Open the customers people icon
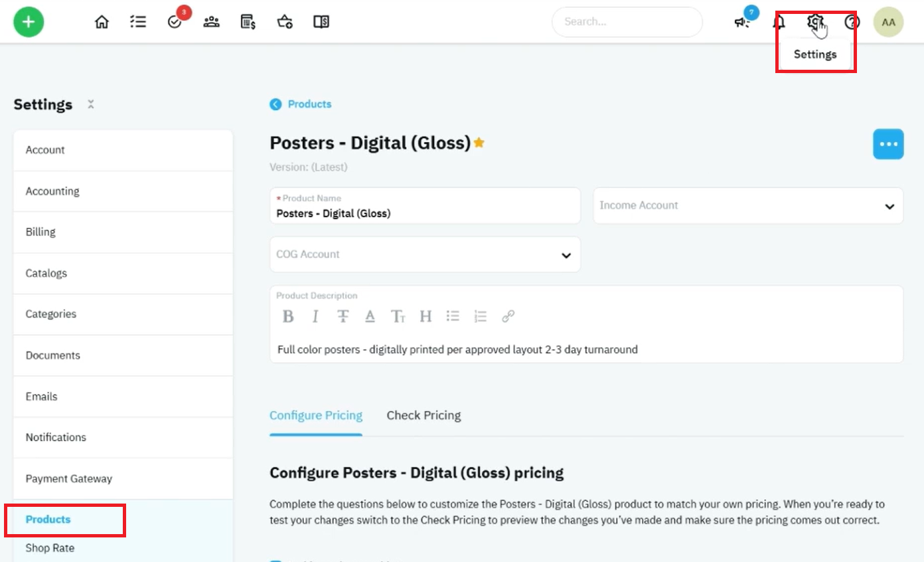 pyautogui.click(x=212, y=22)
